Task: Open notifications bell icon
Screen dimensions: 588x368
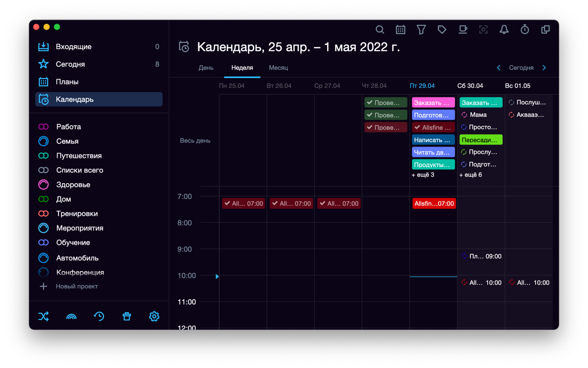Action: pos(504,30)
